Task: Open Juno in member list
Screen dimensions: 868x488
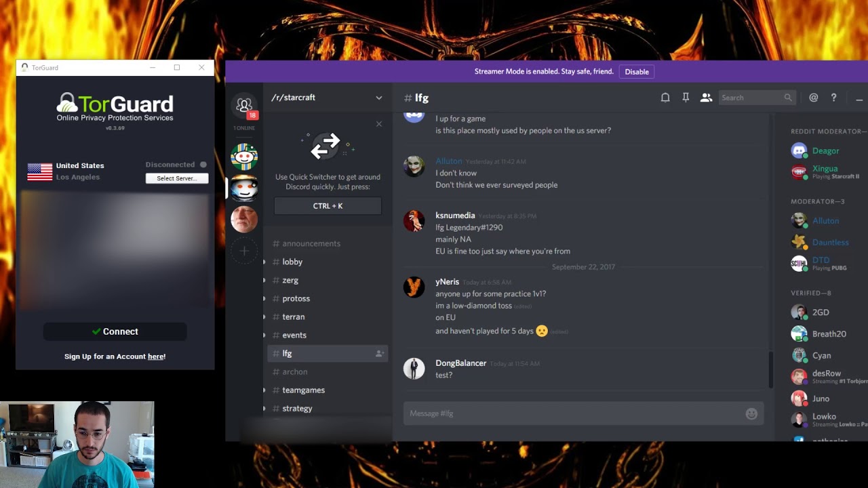Action: [x=829, y=399]
